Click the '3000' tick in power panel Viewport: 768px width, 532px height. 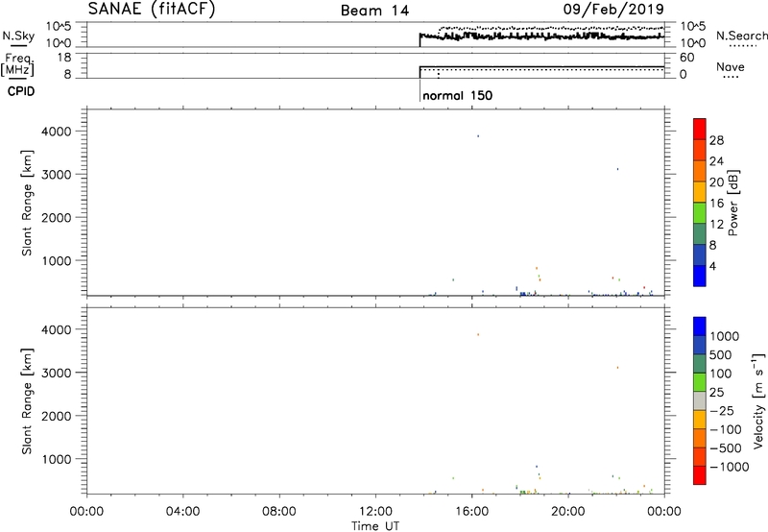(x=56, y=175)
